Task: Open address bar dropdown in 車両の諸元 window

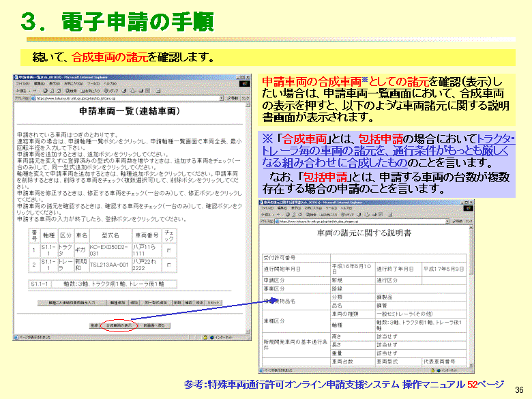Action: 447,221
